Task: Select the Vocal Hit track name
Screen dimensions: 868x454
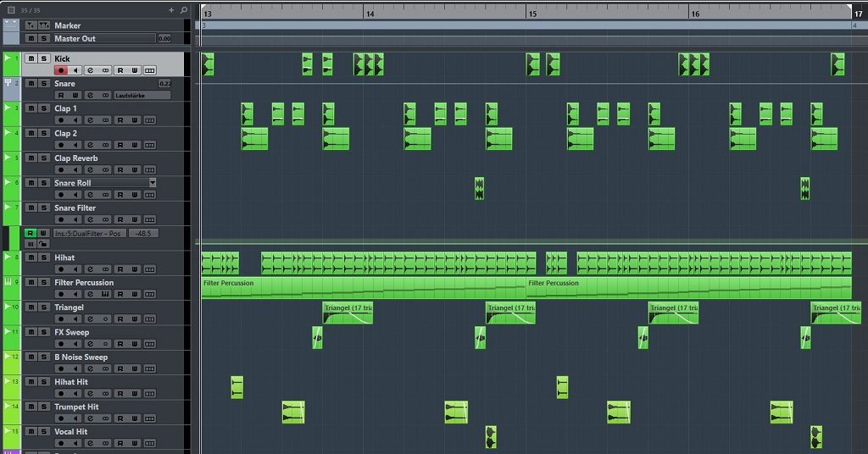Action: 71,432
